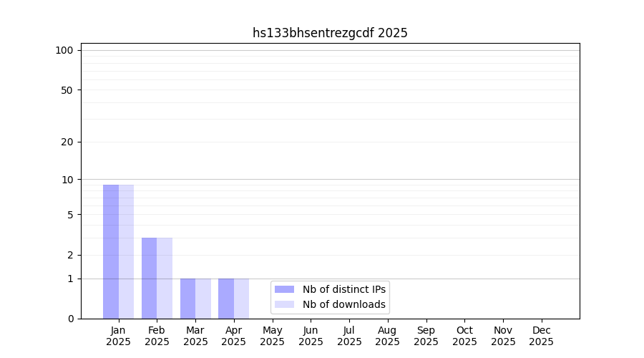The image size is (644, 358).
Task: Select the February distinct IPs bar
Action: point(149,278)
